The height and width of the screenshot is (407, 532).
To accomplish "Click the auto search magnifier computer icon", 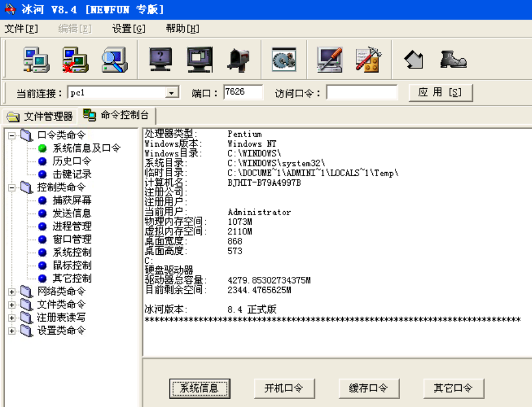I will [x=114, y=59].
